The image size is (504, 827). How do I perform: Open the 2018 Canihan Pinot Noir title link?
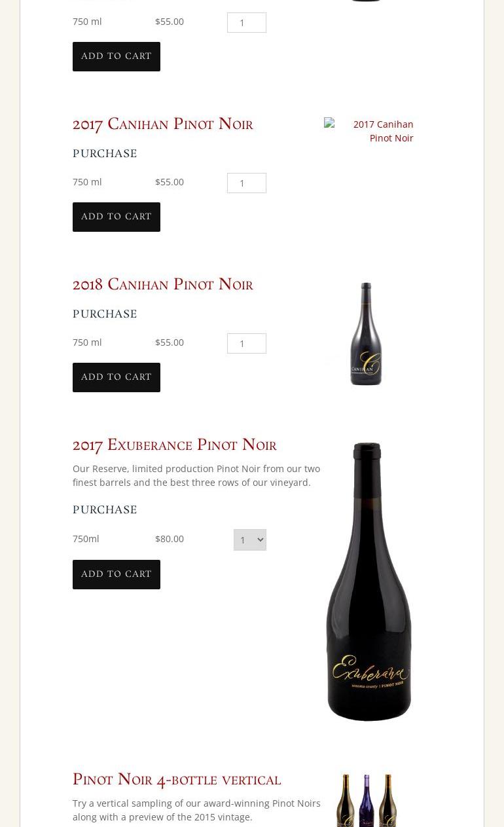tap(163, 284)
